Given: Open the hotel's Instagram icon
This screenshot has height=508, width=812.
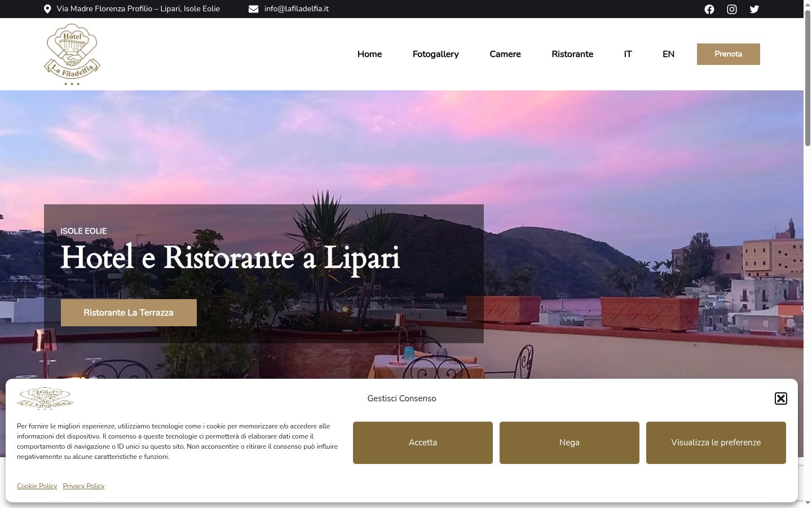Looking at the screenshot, I should 732,9.
